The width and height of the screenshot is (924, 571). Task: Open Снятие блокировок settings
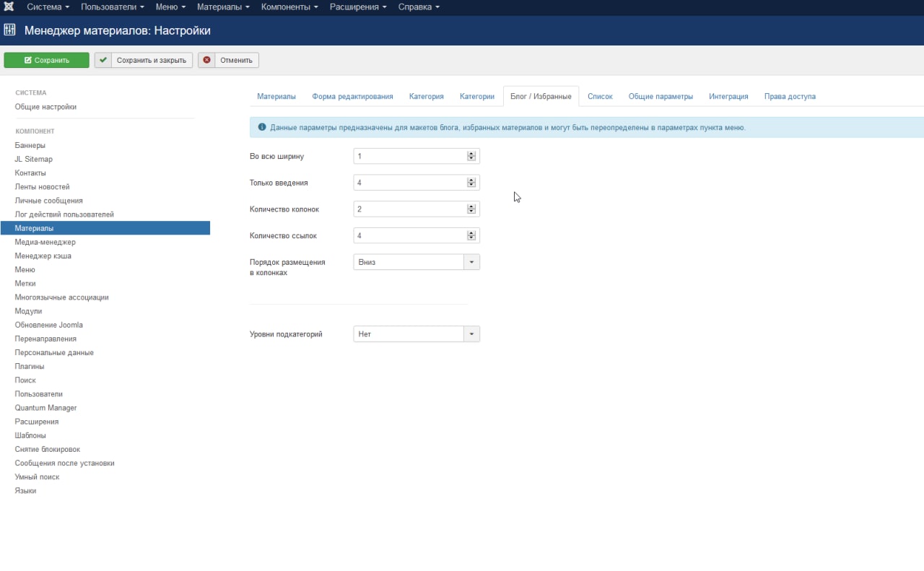48,449
